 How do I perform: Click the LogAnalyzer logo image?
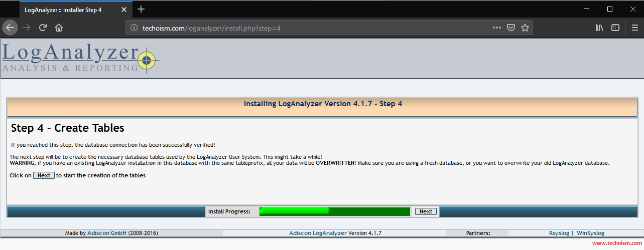tap(80, 58)
